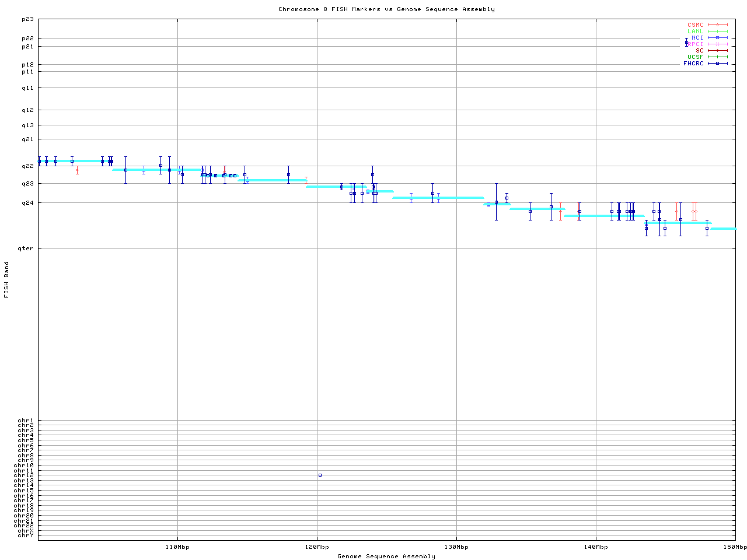
Task: Click the 150Mbp x-axis tick label
Action: (x=735, y=547)
